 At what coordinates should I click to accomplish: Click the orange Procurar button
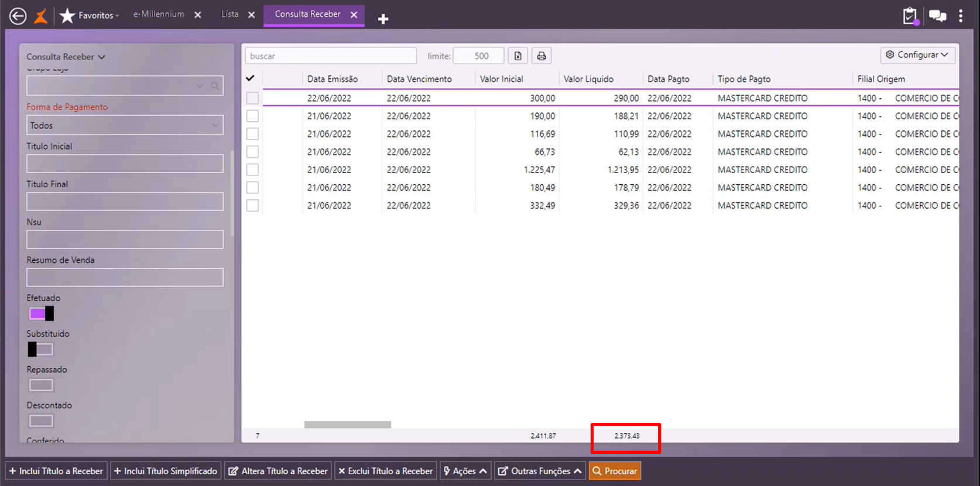coord(615,471)
